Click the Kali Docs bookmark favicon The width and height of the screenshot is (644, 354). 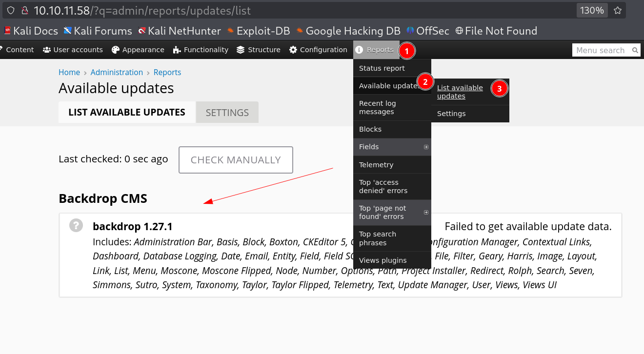pos(7,31)
